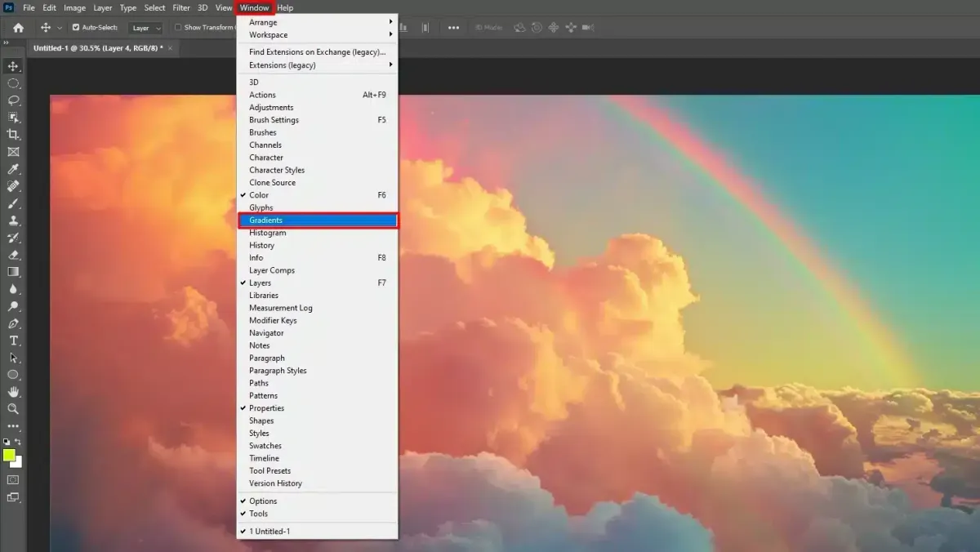Viewport: 980px width, 552px height.
Task: Open the Image menu
Action: pos(74,7)
